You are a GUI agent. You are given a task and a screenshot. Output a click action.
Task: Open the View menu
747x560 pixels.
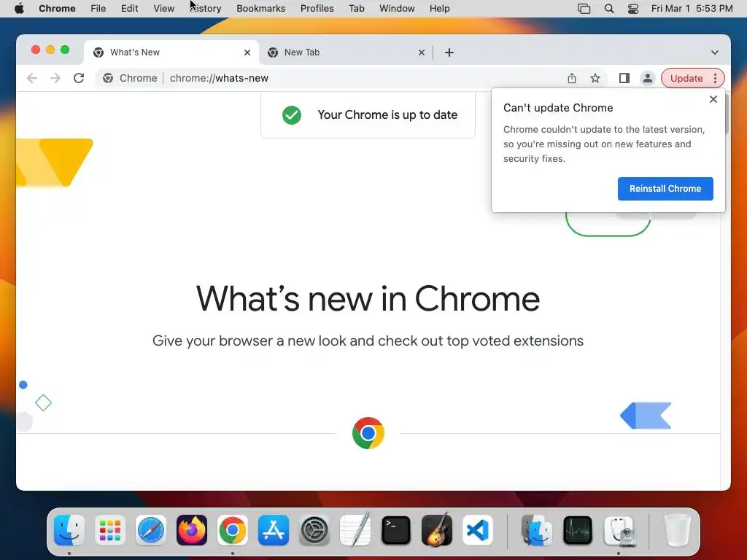[x=164, y=9]
